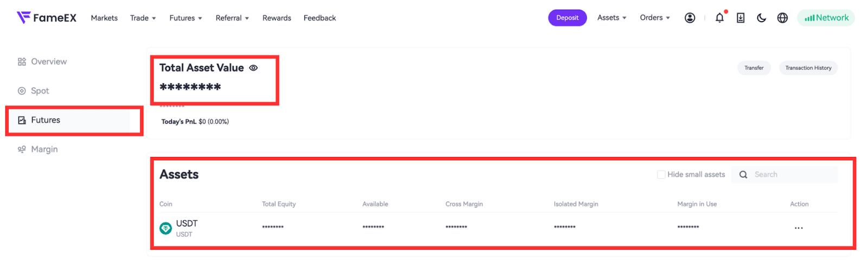This screenshot has height=267, width=868.
Task: Open the Orders dropdown menu
Action: coord(654,18)
